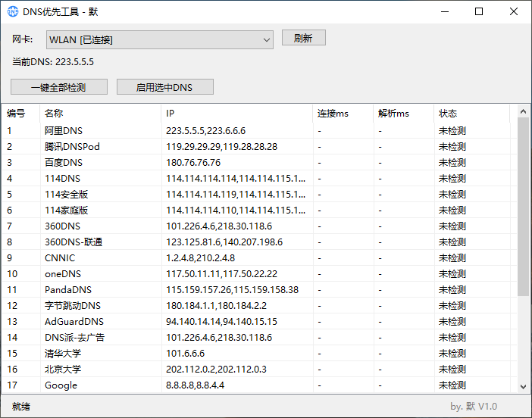The image size is (532, 418).
Task: Select the 360DNS-联通 row
Action: point(259,242)
